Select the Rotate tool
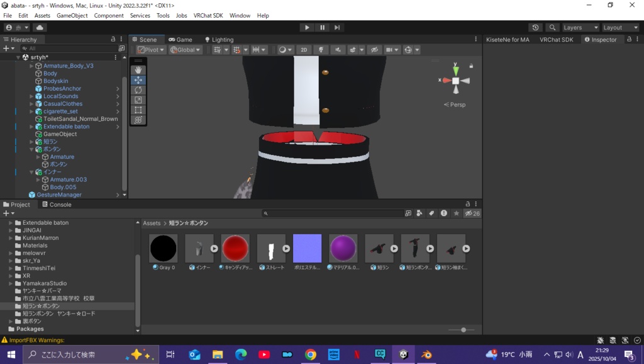 coord(138,90)
